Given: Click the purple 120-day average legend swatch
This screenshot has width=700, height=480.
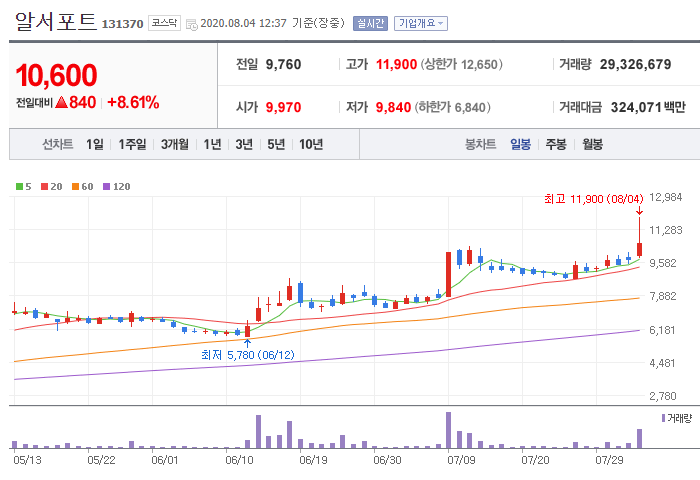Looking at the screenshot, I should (106, 187).
